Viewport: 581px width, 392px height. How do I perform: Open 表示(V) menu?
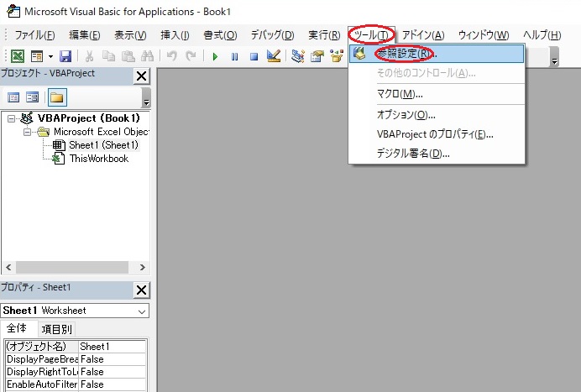[x=130, y=35]
